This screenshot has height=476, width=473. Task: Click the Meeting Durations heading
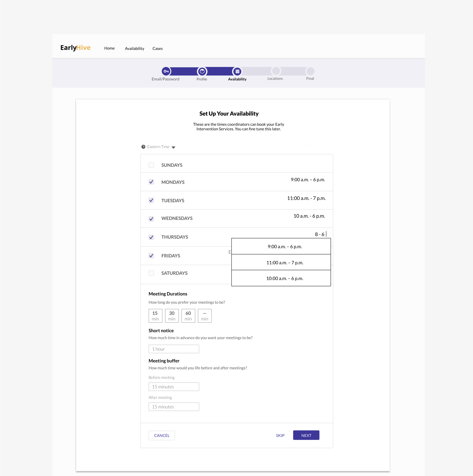[x=168, y=294]
